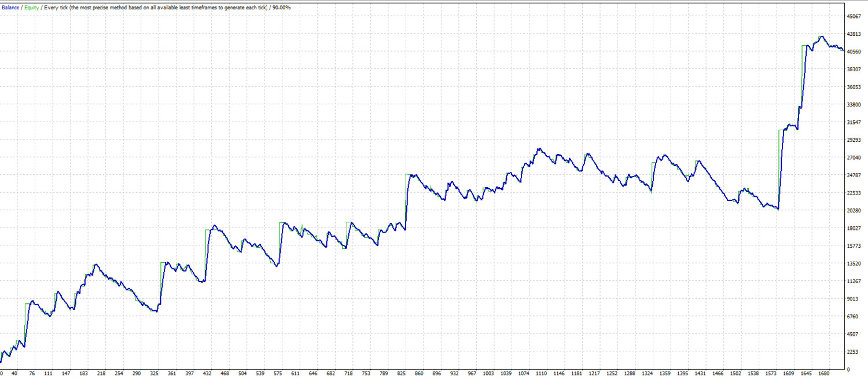Click trade number 1431 on horizontal axis
Image resolution: width=868 pixels, height=378 pixels.
(701, 374)
